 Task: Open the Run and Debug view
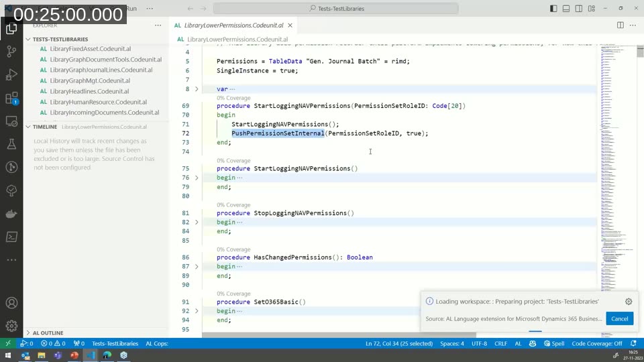[11, 74]
